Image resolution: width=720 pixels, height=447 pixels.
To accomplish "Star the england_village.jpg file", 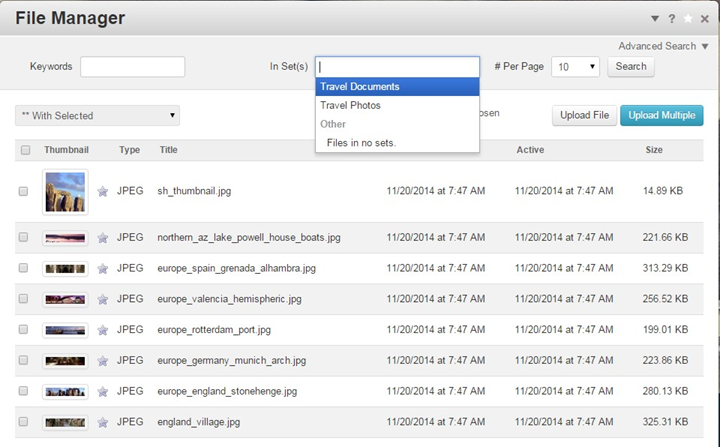I will (102, 422).
